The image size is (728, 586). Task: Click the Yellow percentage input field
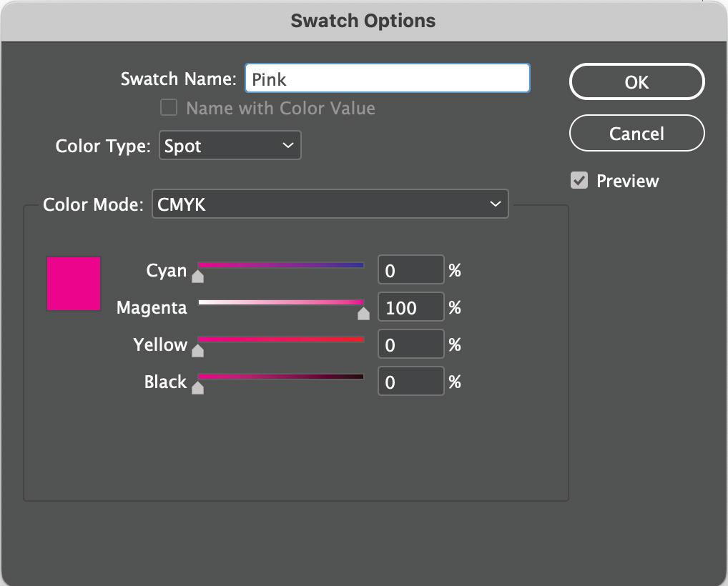pyautogui.click(x=410, y=345)
